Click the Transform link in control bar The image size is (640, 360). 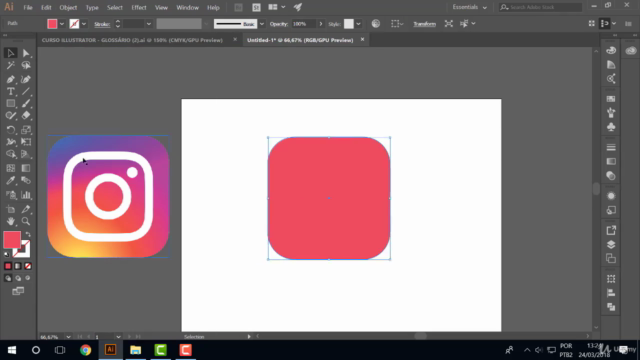tap(424, 24)
